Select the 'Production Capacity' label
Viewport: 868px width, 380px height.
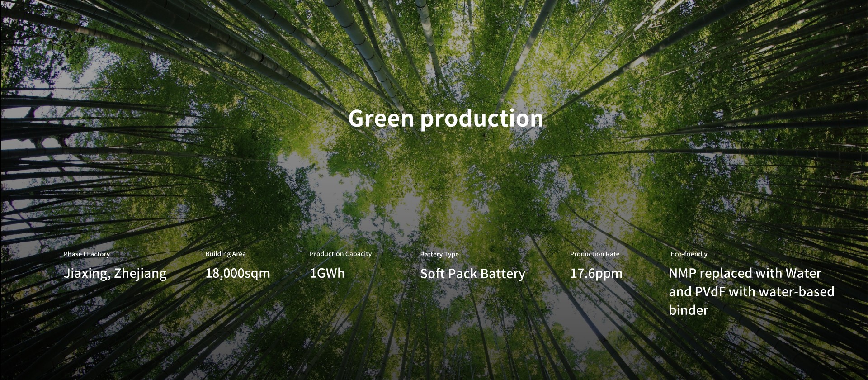(x=340, y=254)
